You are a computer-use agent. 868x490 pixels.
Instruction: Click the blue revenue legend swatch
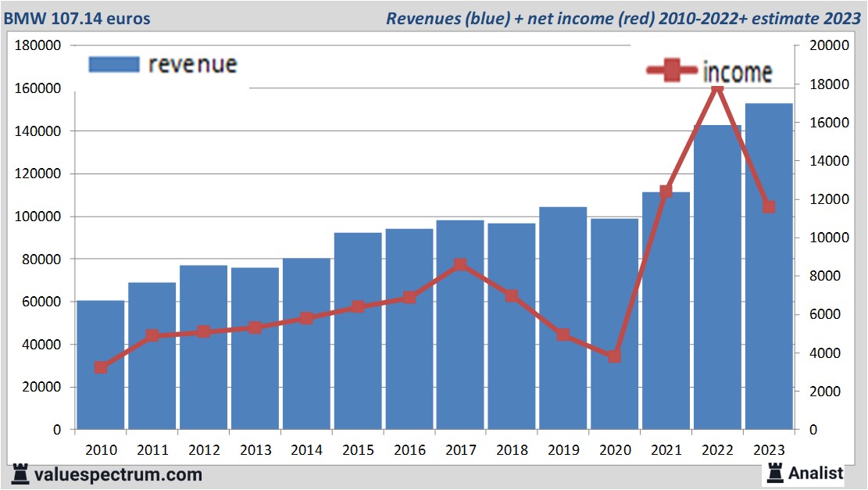tap(114, 64)
